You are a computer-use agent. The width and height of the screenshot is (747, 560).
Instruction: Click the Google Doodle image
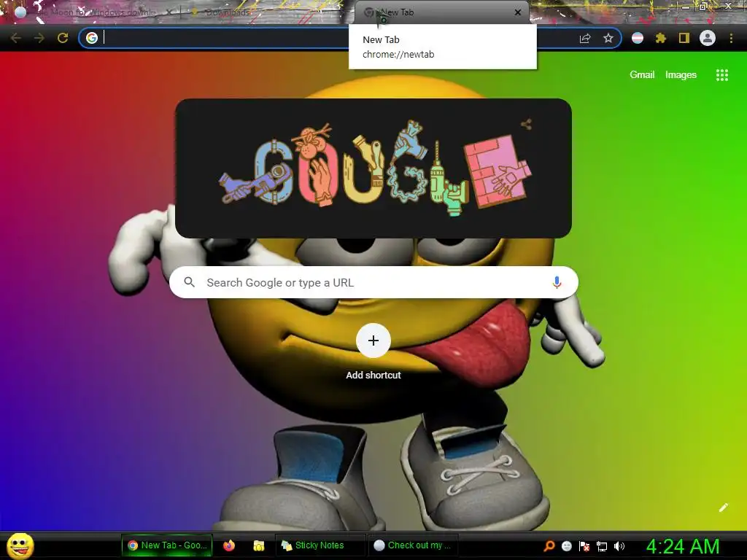coord(374,168)
